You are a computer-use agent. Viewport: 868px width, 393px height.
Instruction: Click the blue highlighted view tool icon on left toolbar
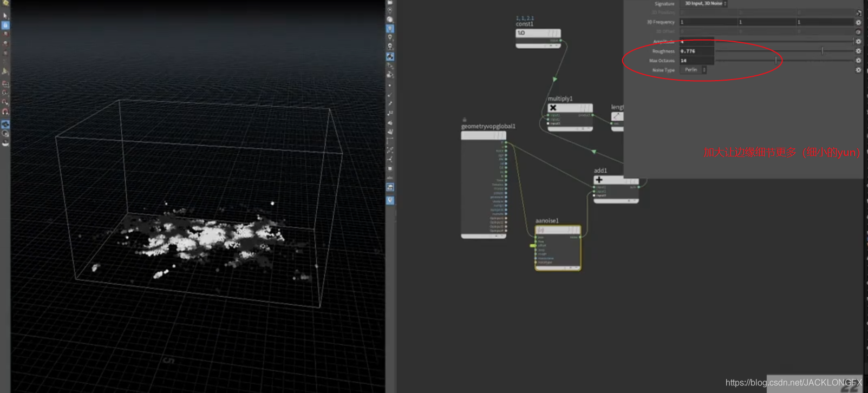point(5,125)
